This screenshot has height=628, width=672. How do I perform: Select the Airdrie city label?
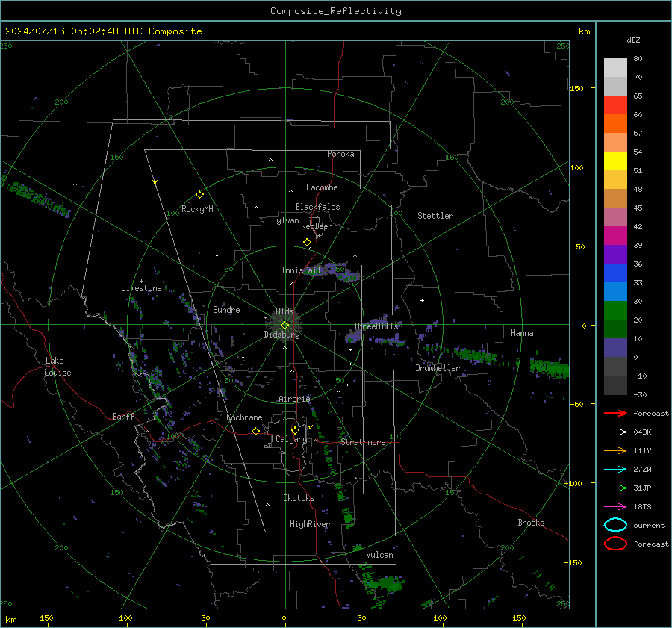(294, 399)
